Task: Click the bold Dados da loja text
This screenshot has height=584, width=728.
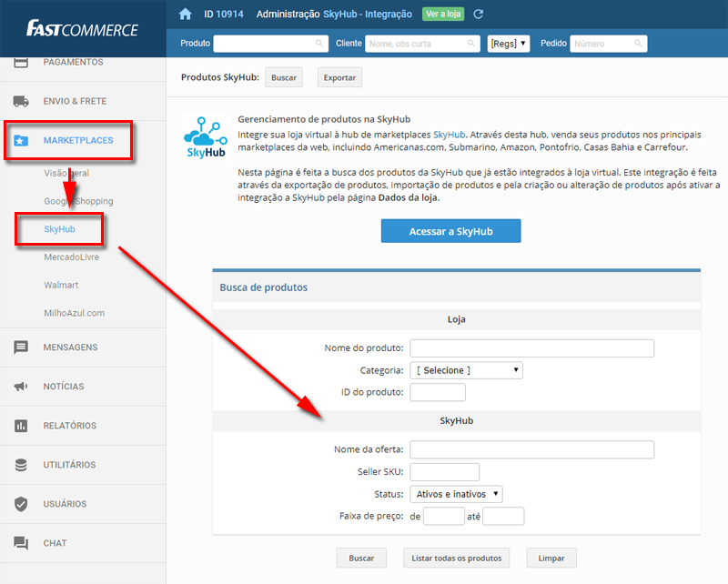Action: [x=408, y=197]
